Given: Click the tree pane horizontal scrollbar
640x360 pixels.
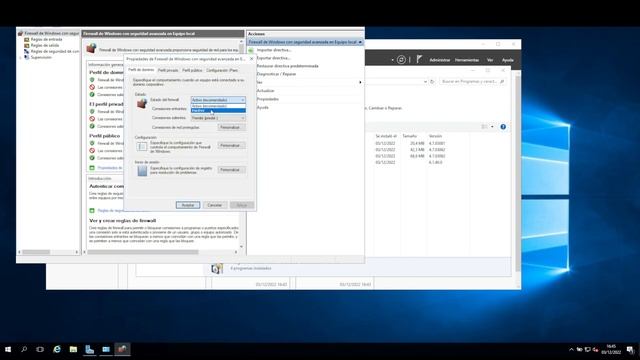Looking at the screenshot, I should [x=36, y=252].
